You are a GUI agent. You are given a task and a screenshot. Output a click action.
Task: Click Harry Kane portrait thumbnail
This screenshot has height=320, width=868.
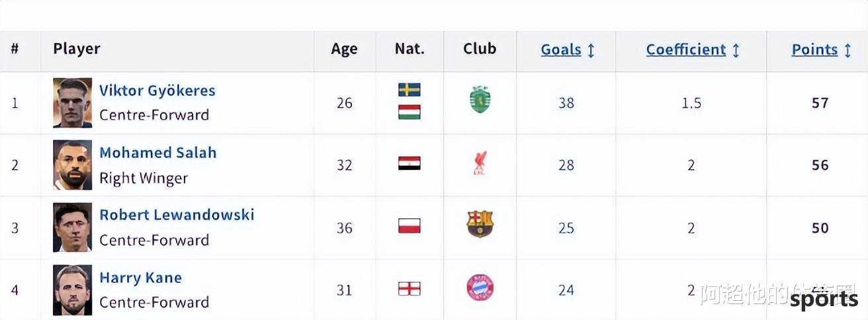pos(72,290)
